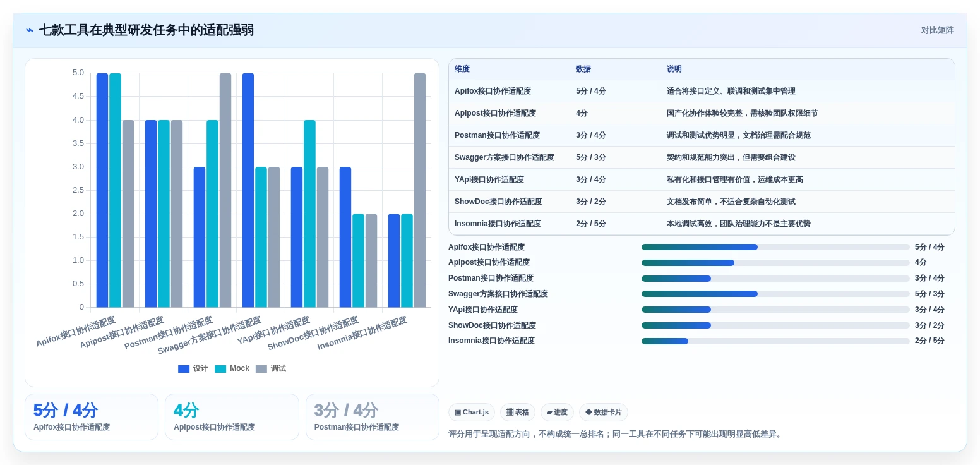This screenshot has height=465, width=980.
Task: Click the ShowDoc progress bar
Action: click(775, 325)
